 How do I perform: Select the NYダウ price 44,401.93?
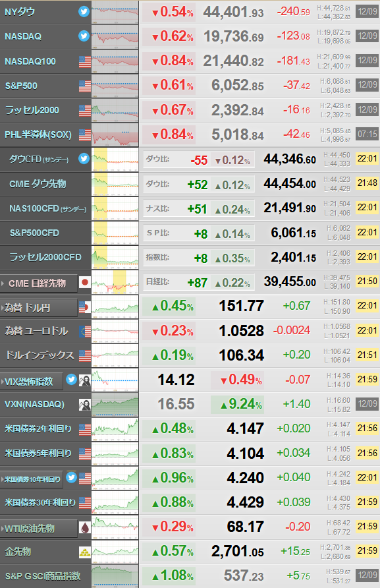[x=234, y=13]
